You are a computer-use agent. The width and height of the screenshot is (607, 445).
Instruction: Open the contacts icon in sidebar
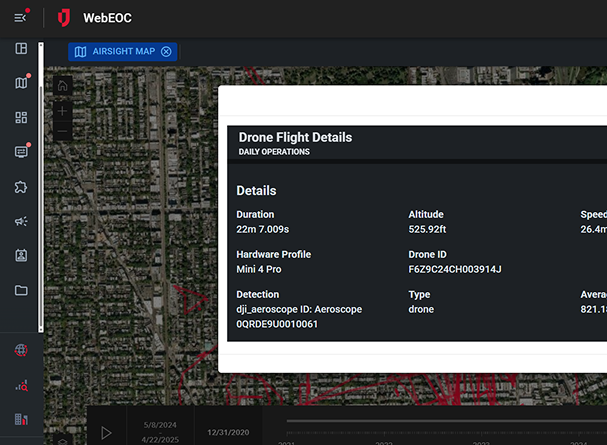(21, 255)
